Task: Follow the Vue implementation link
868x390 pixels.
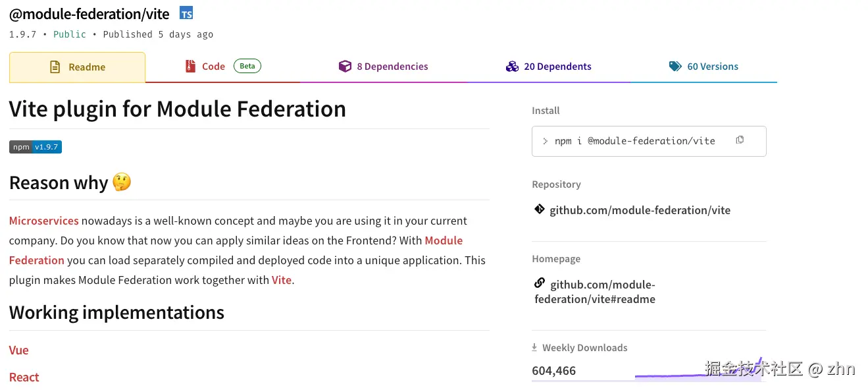Action: pyautogui.click(x=19, y=350)
